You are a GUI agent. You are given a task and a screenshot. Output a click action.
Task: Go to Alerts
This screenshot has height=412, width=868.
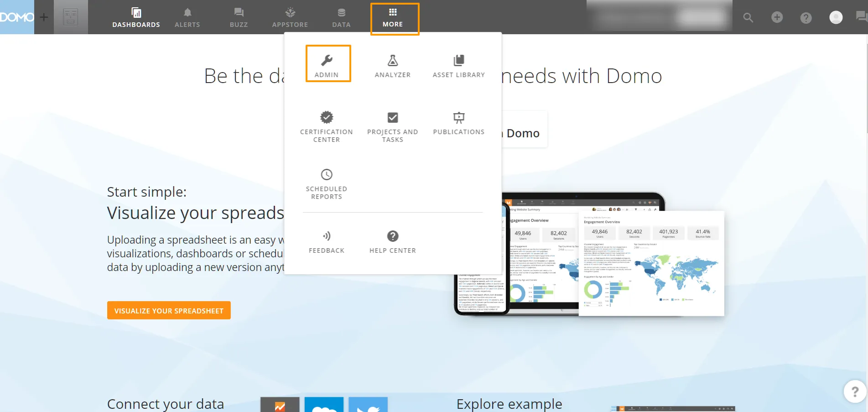tap(187, 17)
